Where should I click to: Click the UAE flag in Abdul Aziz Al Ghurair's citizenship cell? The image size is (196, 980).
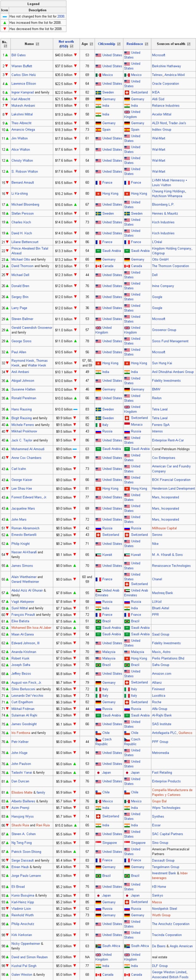(x=98, y=590)
